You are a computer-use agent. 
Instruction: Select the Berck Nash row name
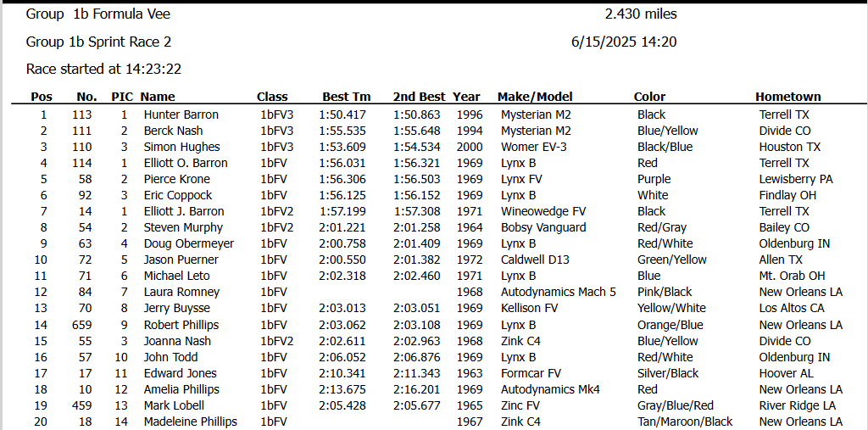click(x=173, y=131)
